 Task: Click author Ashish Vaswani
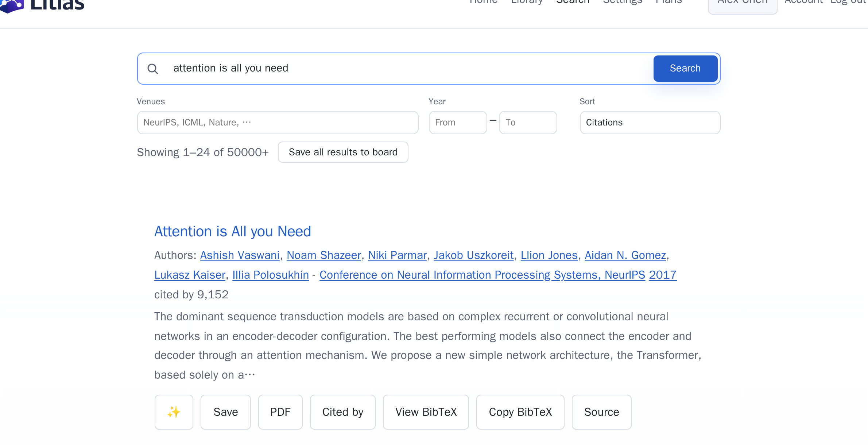point(240,255)
